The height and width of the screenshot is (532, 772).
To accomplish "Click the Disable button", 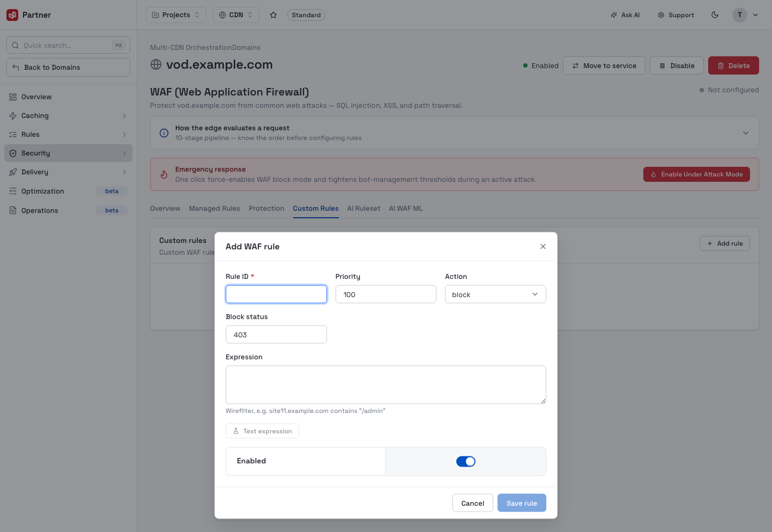I will pyautogui.click(x=677, y=65).
